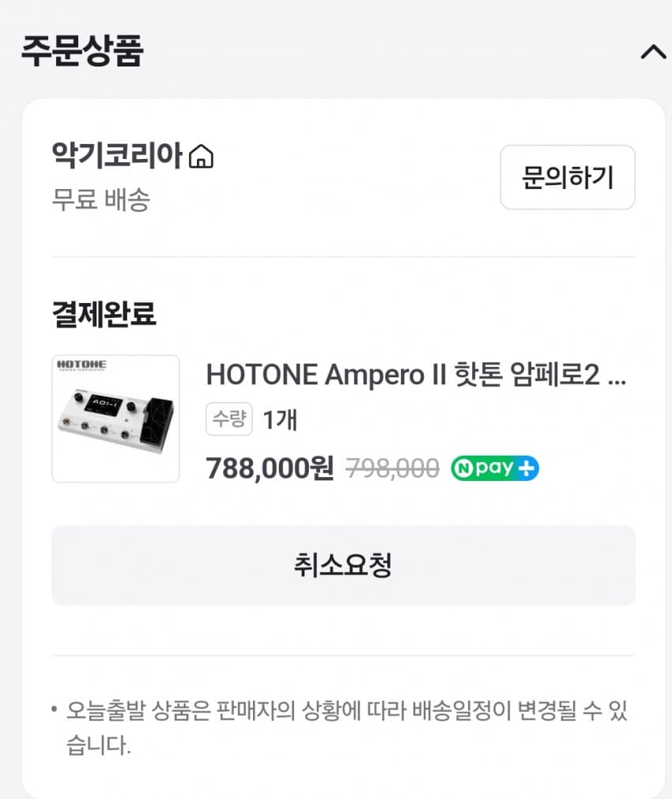Click the blue plus icon on Npay badge
This screenshot has width=672, height=799.
coord(526,468)
